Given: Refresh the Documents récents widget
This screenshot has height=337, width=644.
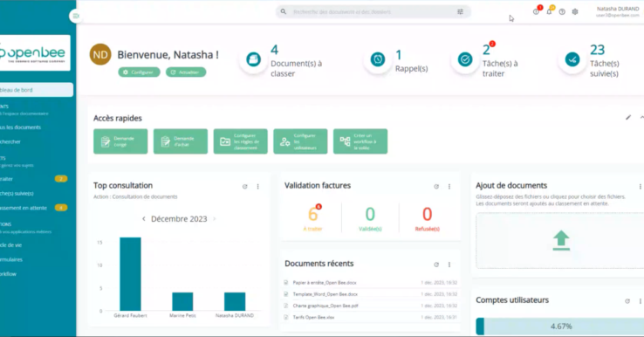Looking at the screenshot, I should click(436, 265).
